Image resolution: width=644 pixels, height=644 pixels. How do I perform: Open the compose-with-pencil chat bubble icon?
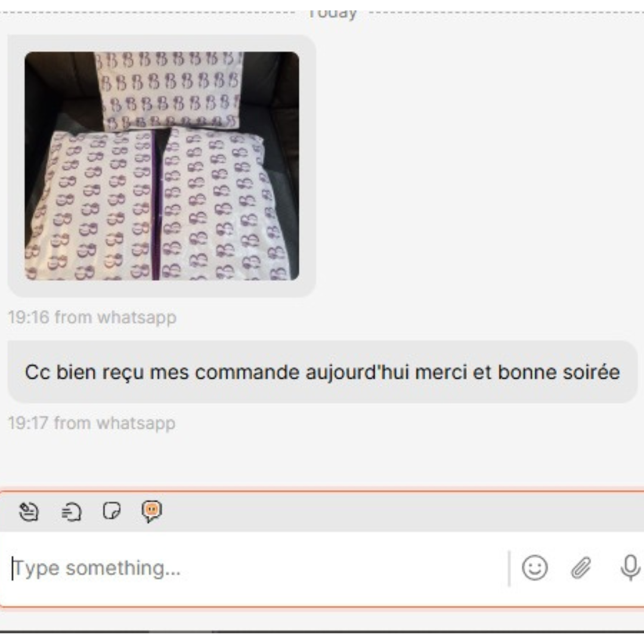(x=29, y=512)
